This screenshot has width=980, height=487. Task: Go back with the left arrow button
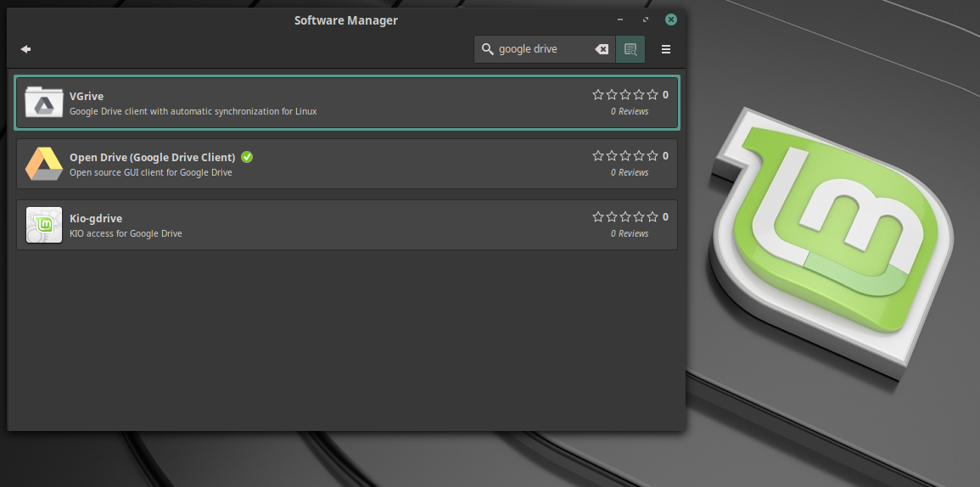point(25,48)
